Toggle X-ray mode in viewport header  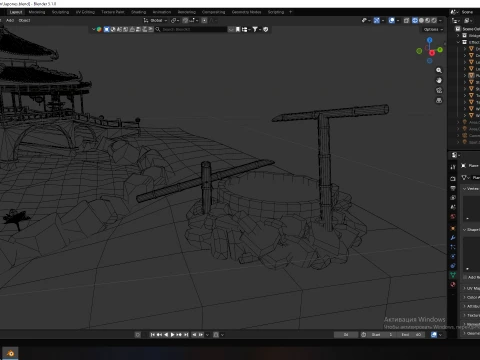406,20
